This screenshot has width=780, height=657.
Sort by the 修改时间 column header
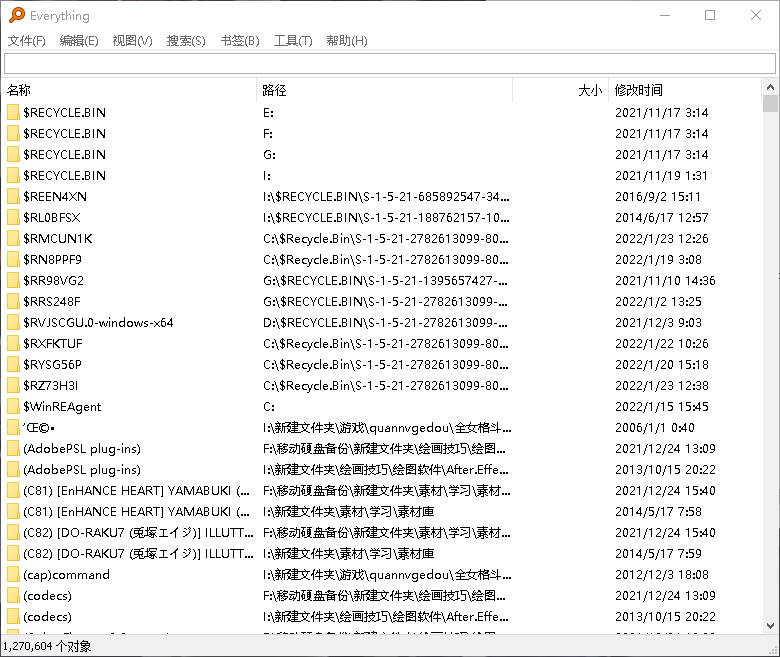(x=685, y=90)
